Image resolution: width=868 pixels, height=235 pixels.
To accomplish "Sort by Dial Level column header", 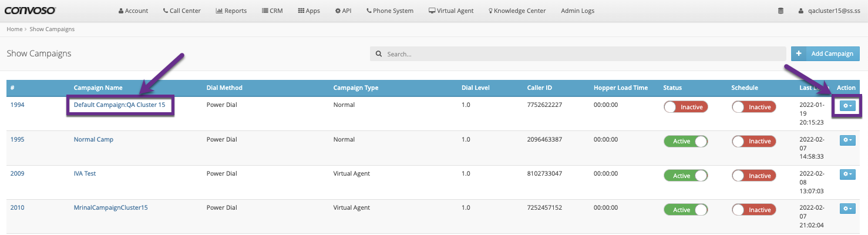I will [475, 88].
